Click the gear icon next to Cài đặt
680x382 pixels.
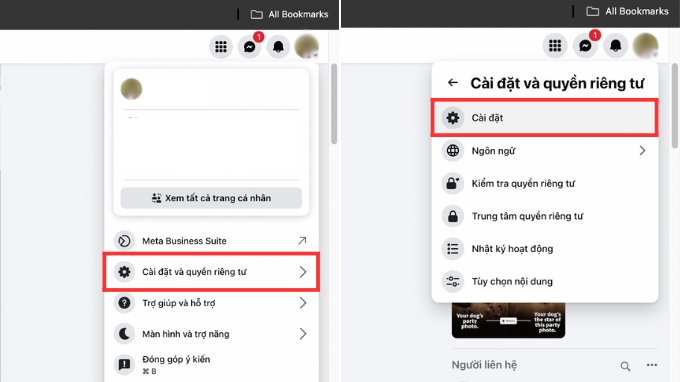pyautogui.click(x=453, y=118)
